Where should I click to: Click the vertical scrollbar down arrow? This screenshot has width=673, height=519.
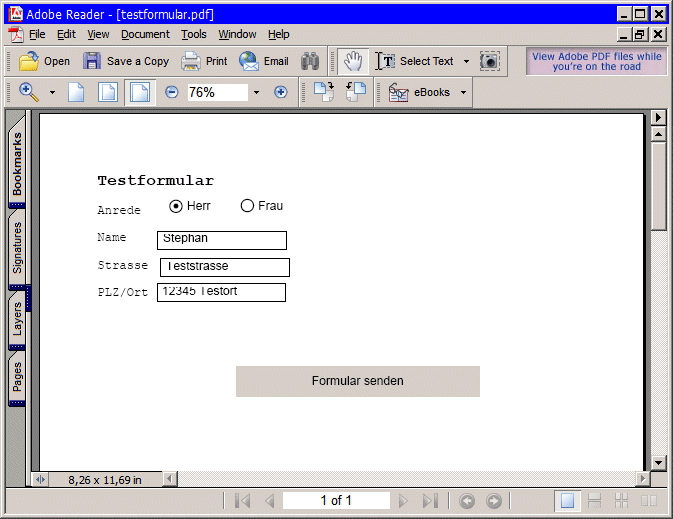(658, 463)
